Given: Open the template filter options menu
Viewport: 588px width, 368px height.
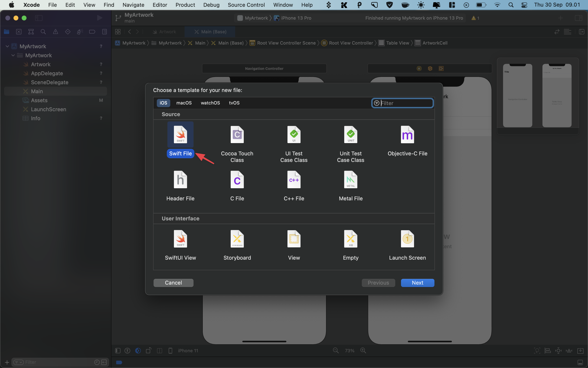Looking at the screenshot, I should tap(376, 103).
